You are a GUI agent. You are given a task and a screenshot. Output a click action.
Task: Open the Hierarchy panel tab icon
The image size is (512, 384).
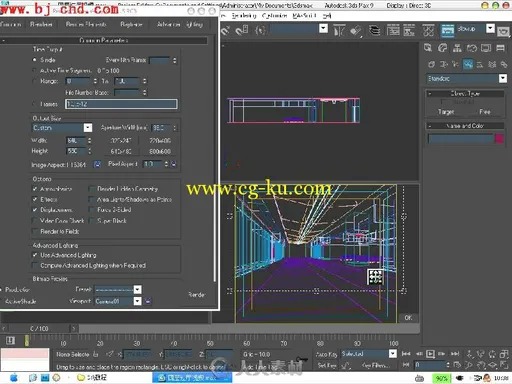(457, 48)
